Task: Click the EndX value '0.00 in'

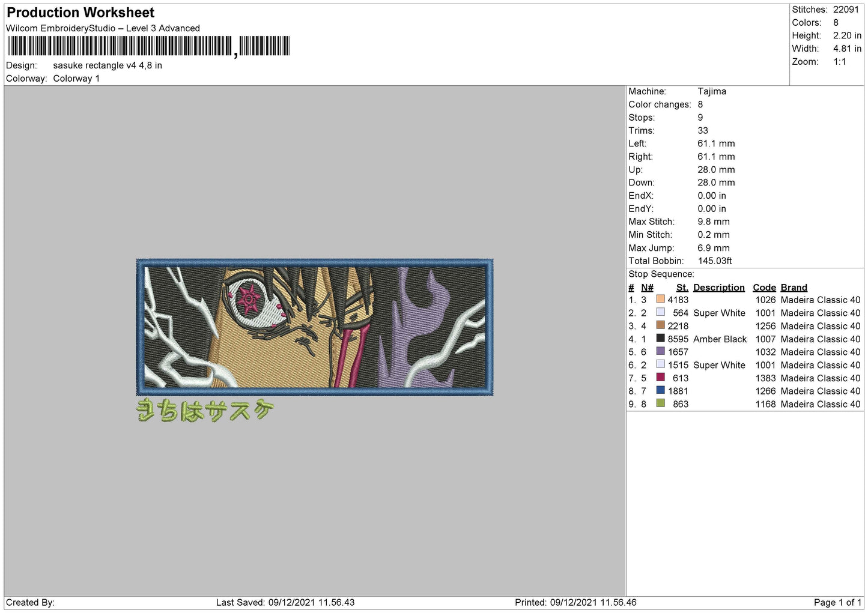Action: 712,196
